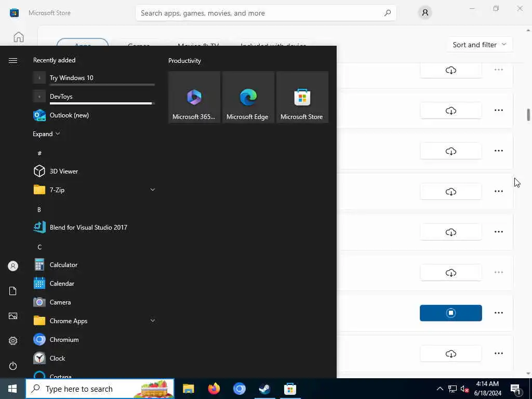Launch 3D Viewer from app list
532x399 pixels.
tap(94, 171)
